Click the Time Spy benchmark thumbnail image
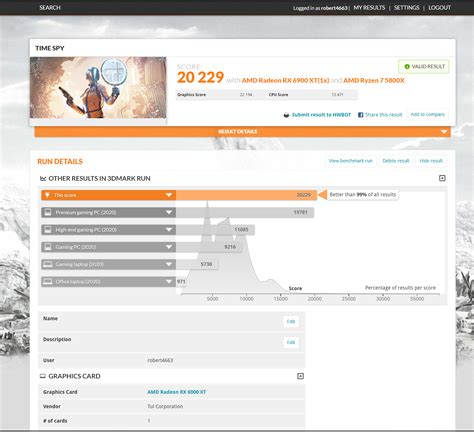The width and height of the screenshot is (474, 432). 98,87
